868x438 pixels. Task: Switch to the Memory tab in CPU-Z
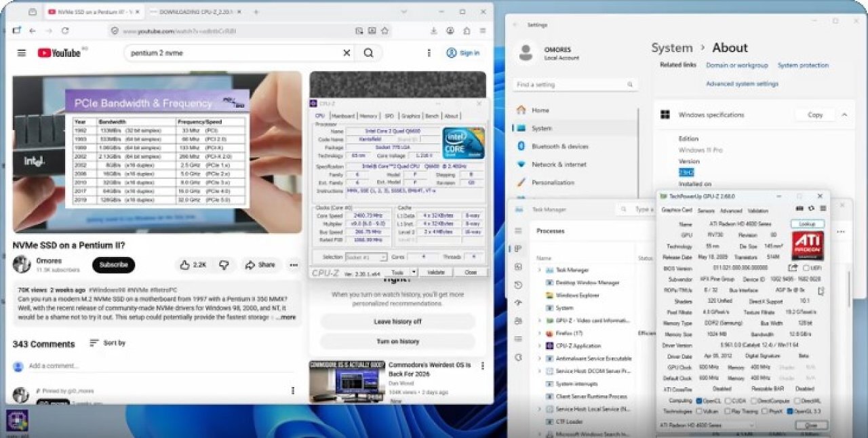point(368,116)
